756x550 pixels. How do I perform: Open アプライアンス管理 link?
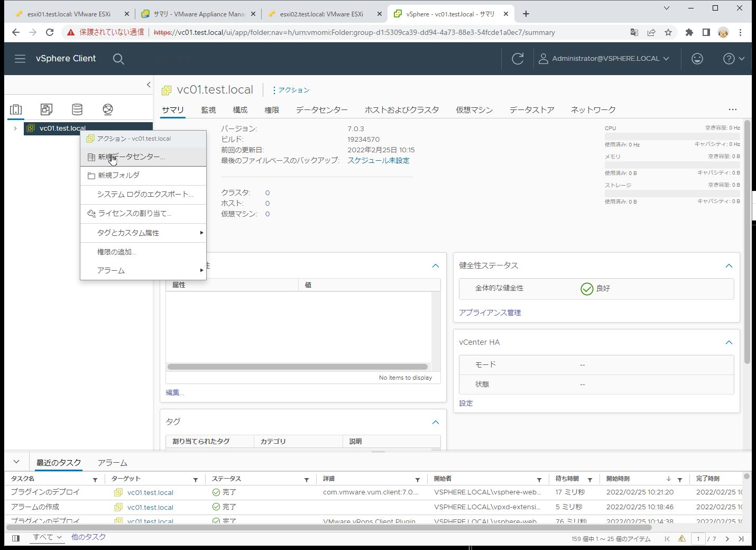[x=490, y=313]
